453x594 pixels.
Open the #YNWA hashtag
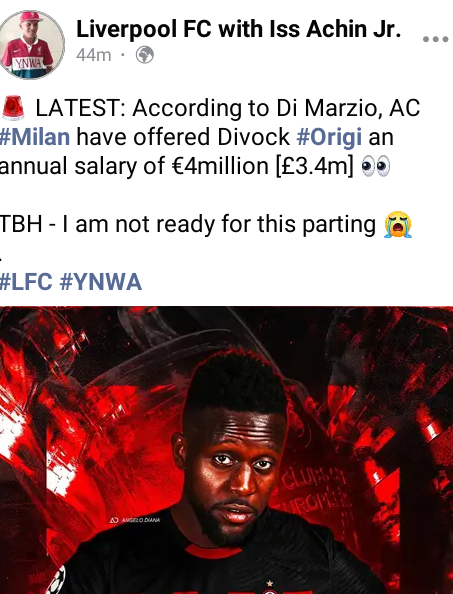101,282
